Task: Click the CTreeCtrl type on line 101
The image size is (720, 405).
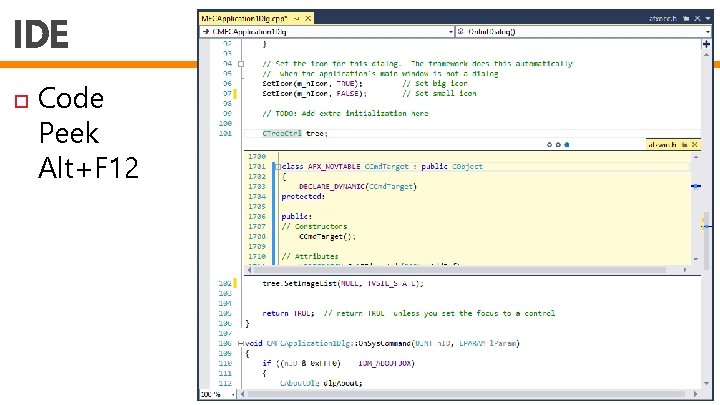Action: pos(282,134)
